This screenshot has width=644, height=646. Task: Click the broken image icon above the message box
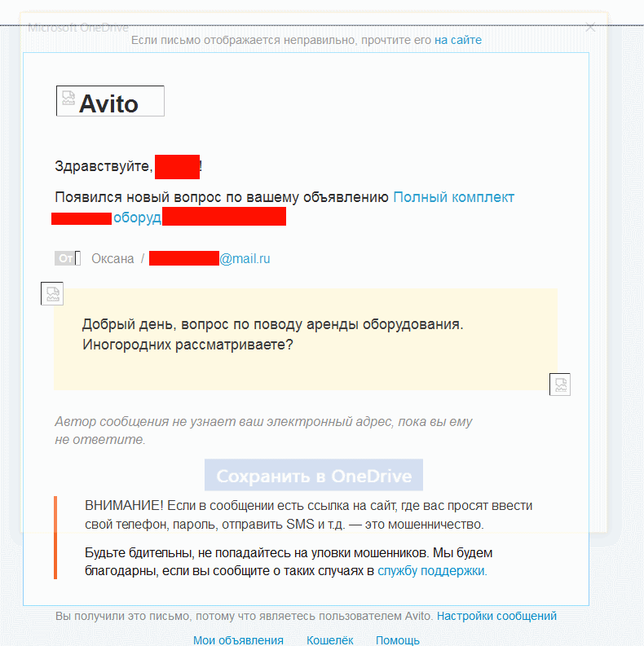(52, 294)
